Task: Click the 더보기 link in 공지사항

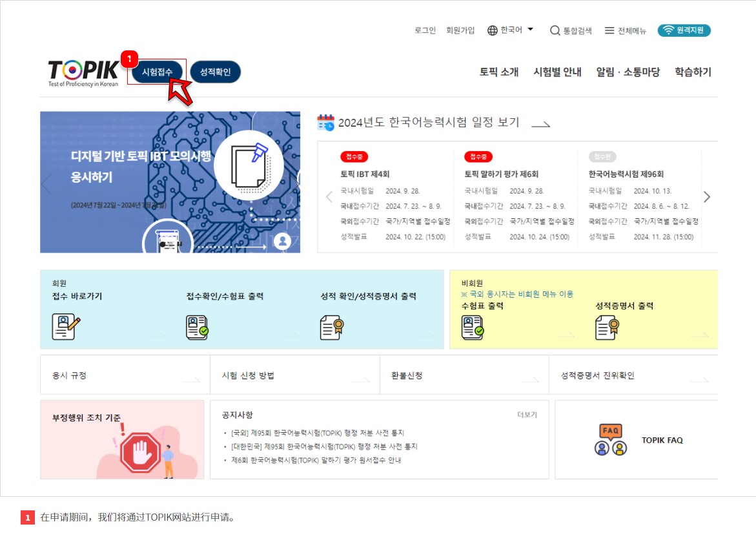Action: tap(527, 415)
